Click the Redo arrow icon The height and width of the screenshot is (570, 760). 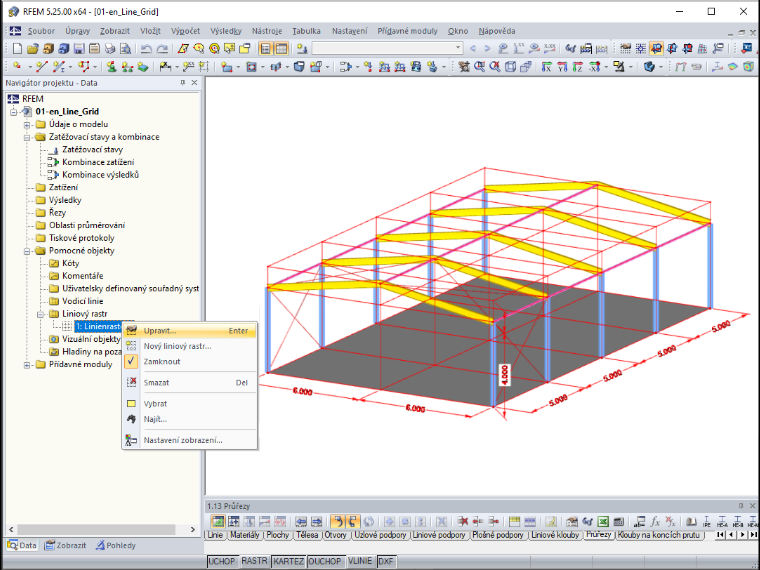pos(162,48)
